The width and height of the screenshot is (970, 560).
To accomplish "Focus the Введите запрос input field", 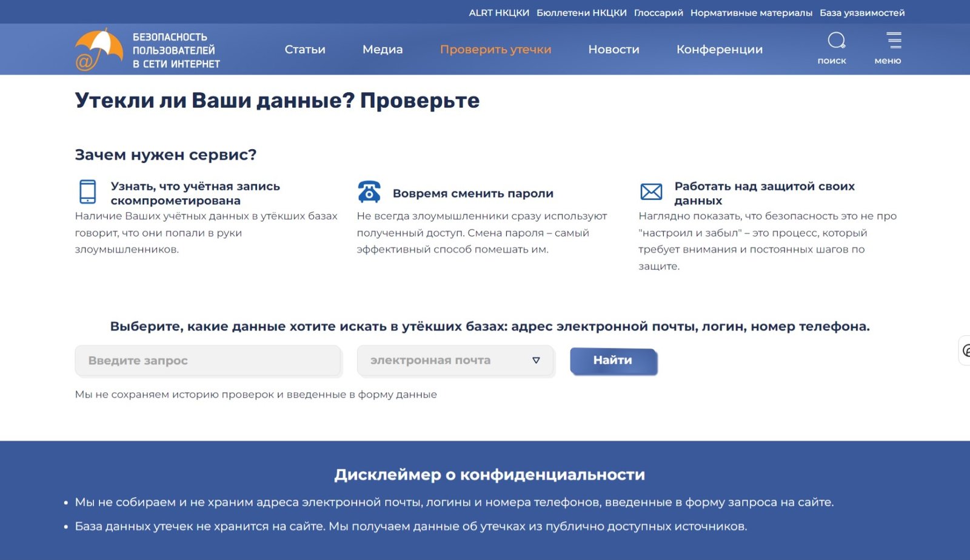I will coord(208,361).
